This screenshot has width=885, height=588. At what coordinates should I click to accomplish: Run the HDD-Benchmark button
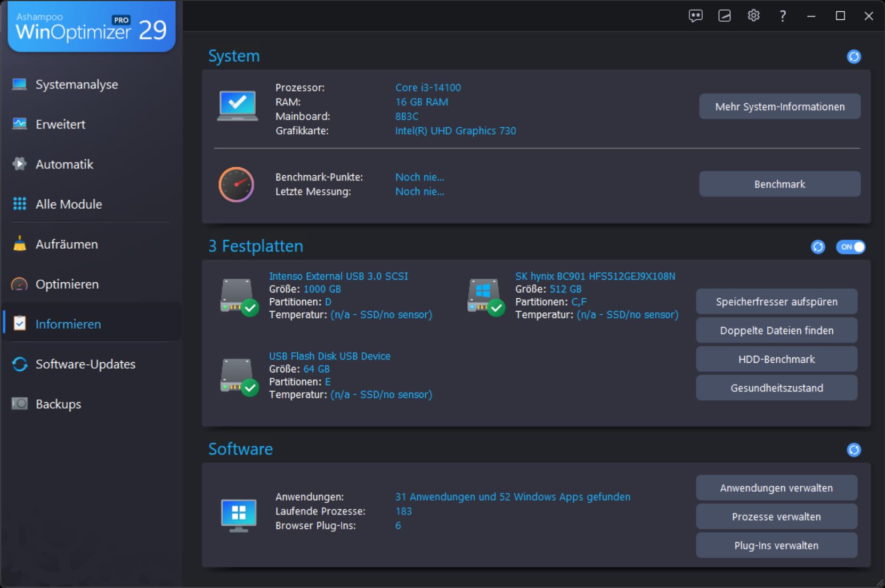coord(776,360)
